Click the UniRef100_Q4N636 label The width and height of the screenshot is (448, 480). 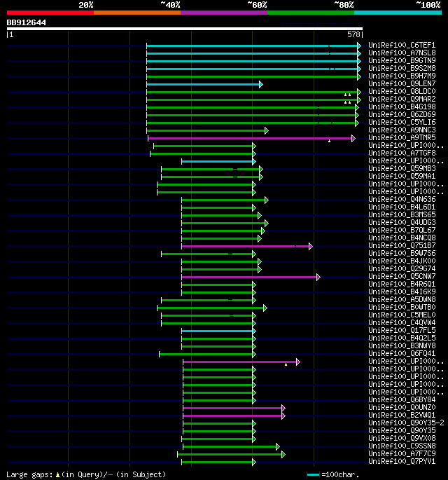point(402,200)
